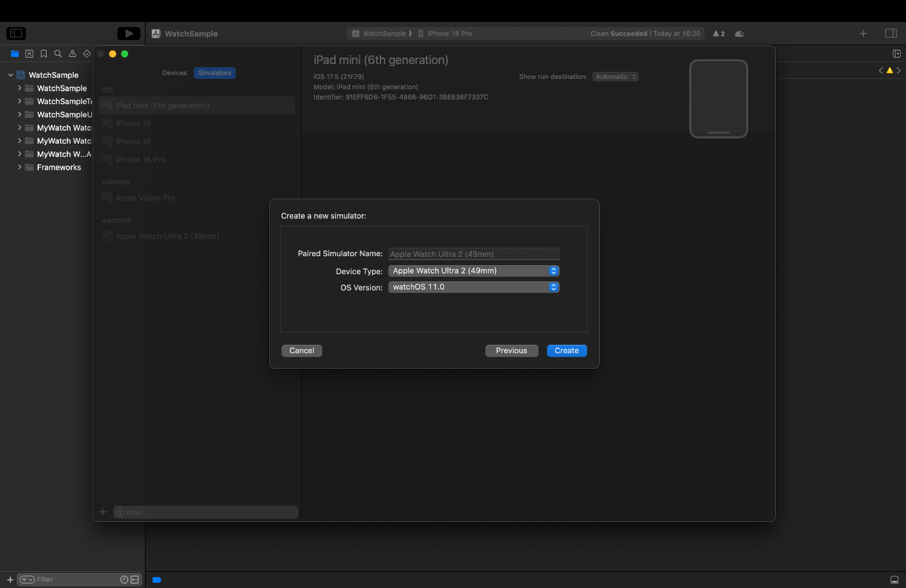
Task: Go to next issue with right chevron
Action: (x=898, y=71)
